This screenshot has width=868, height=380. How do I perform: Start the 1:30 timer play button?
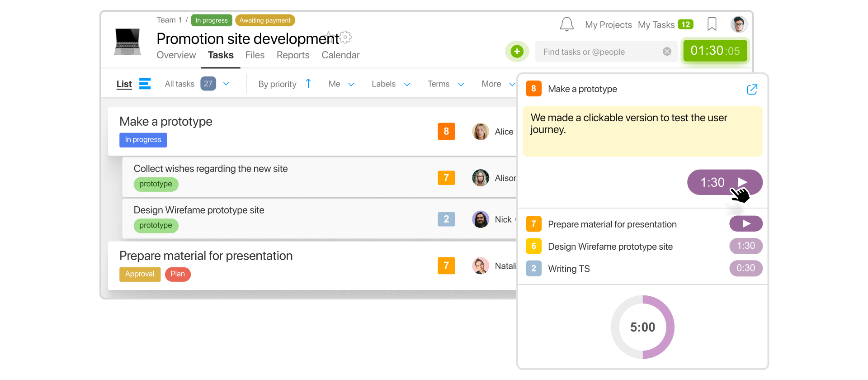pyautogui.click(x=742, y=182)
